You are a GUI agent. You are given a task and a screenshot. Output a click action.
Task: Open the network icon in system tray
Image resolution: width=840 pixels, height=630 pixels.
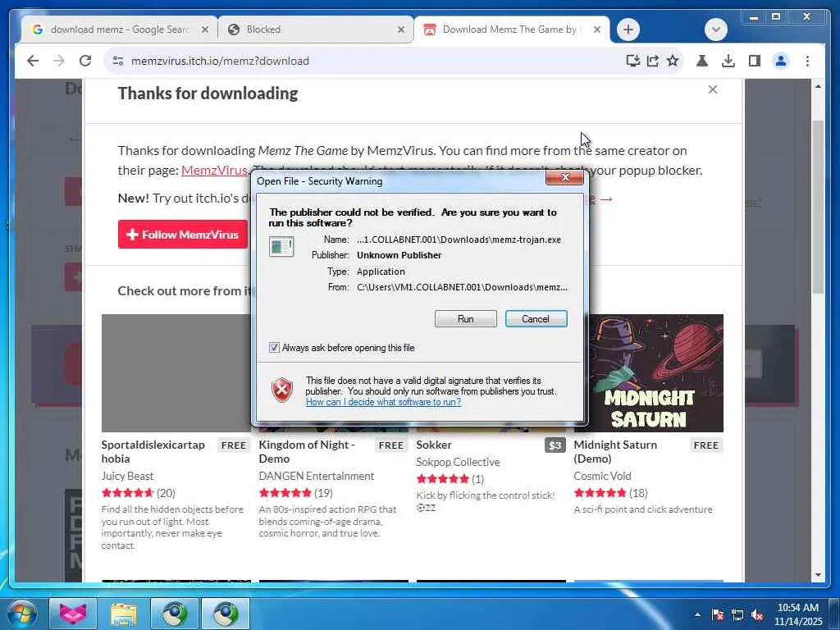point(737,614)
